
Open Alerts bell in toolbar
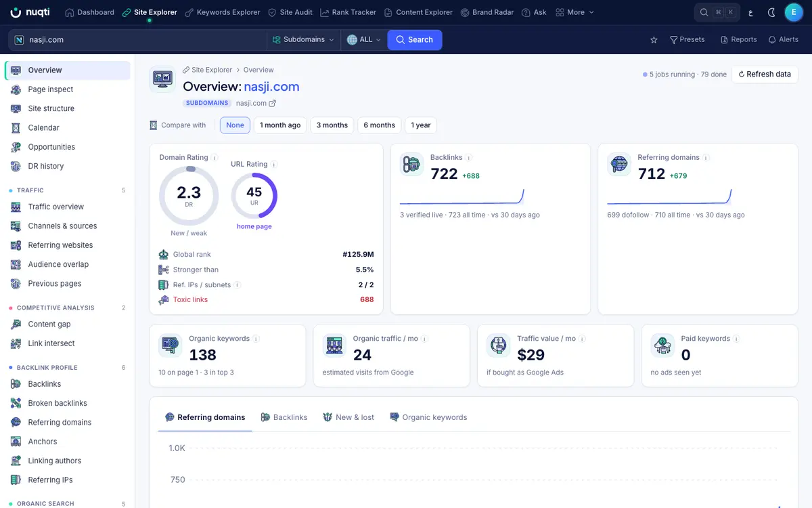[783, 40]
